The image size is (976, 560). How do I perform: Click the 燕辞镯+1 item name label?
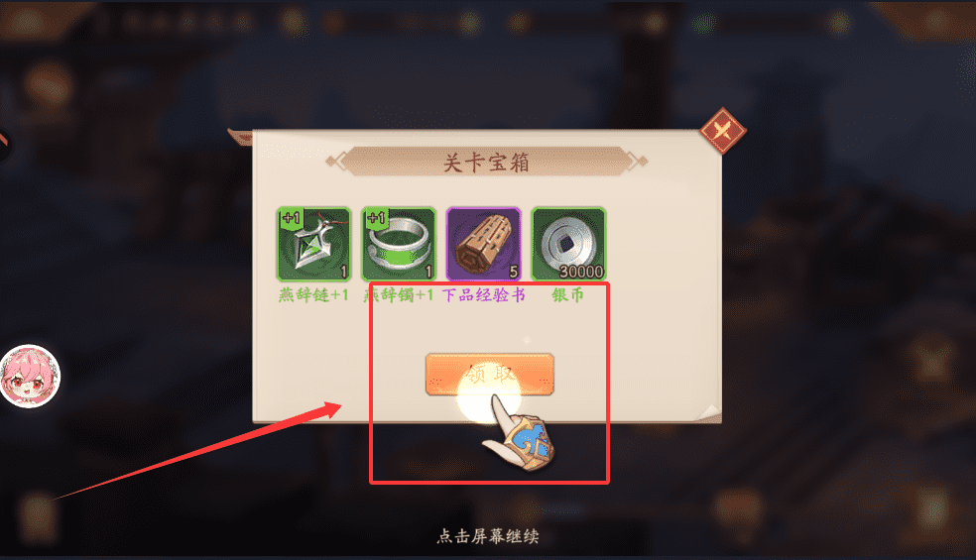point(399,294)
